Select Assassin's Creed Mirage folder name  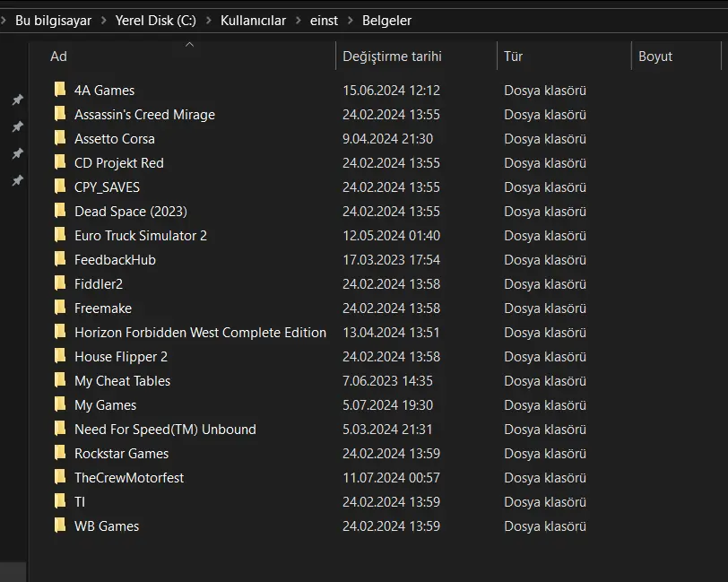pyautogui.click(x=145, y=114)
